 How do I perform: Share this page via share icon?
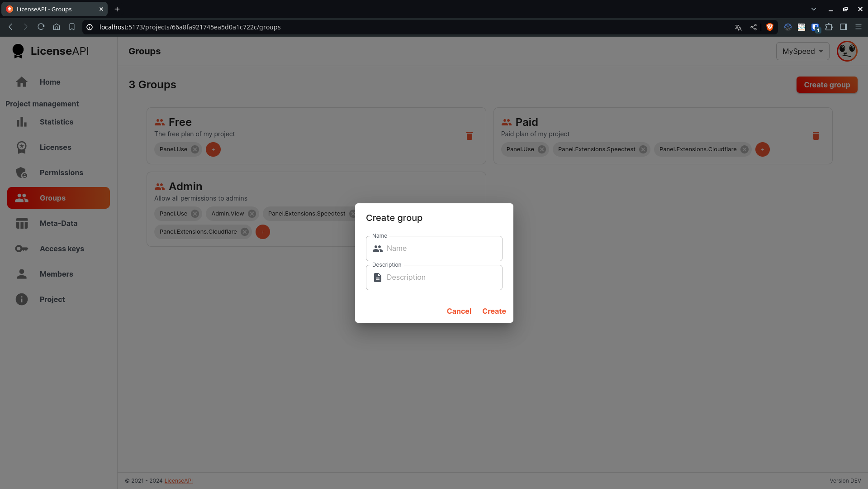(754, 27)
